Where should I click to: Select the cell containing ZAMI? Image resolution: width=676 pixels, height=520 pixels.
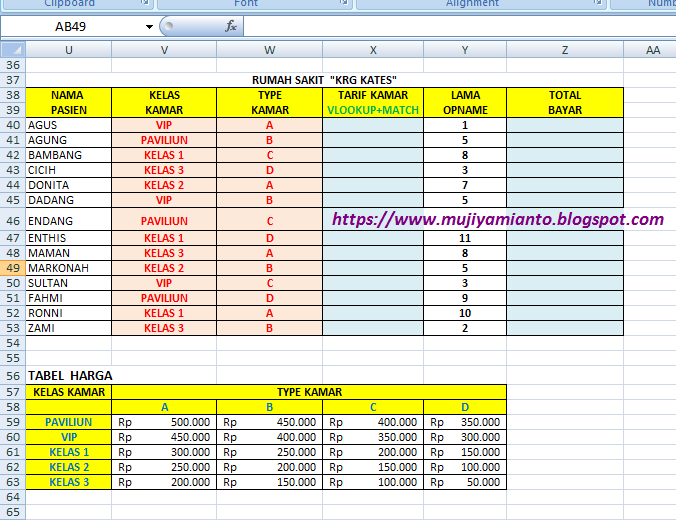[x=69, y=329]
